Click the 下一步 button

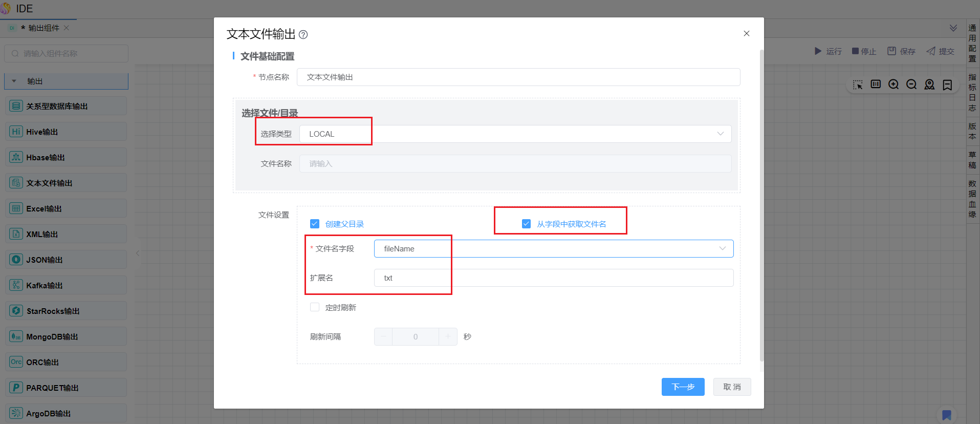point(683,387)
